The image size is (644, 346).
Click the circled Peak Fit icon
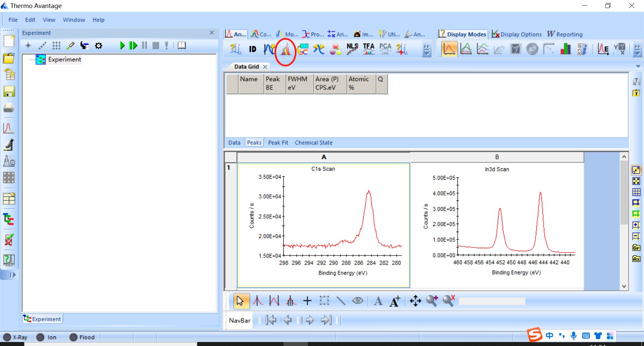pyautogui.click(x=285, y=50)
